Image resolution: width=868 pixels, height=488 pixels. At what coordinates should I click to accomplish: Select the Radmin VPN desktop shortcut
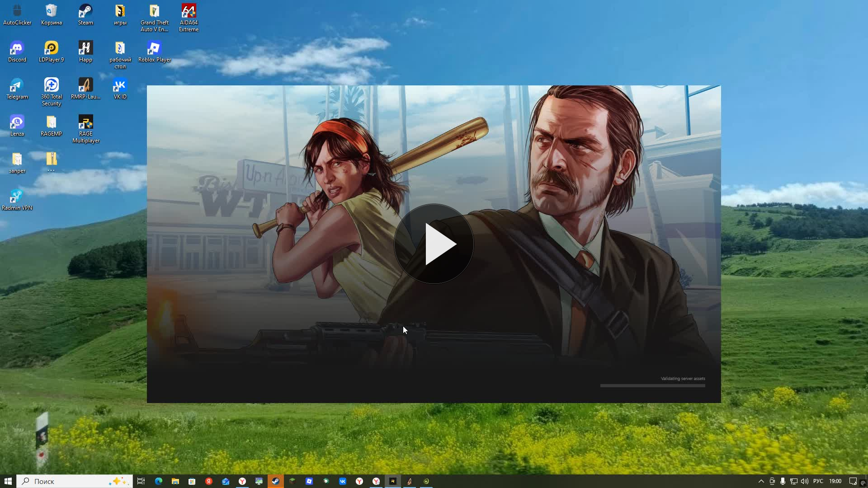click(17, 200)
